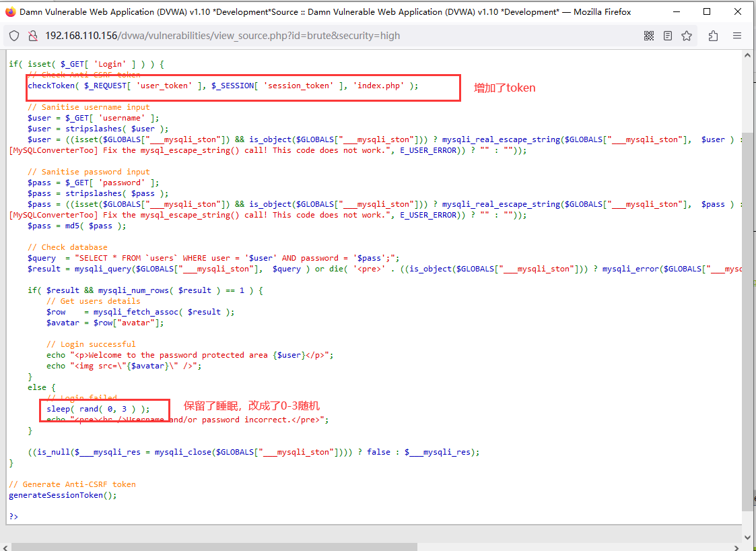756x551 pixels.
Task: Click the line $avatar = $row["avatar"];
Action: [x=105, y=323]
